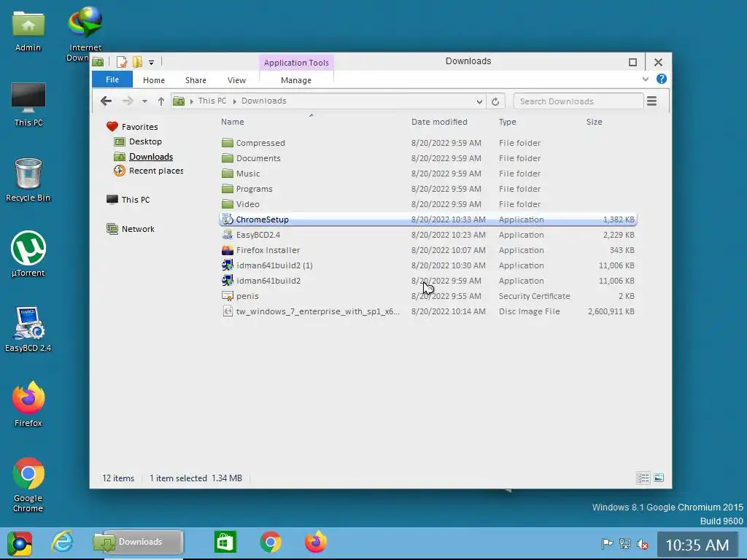This screenshot has width=747, height=560.
Task: Click the arrow after This PC in breadcrumb
Action: (234, 101)
